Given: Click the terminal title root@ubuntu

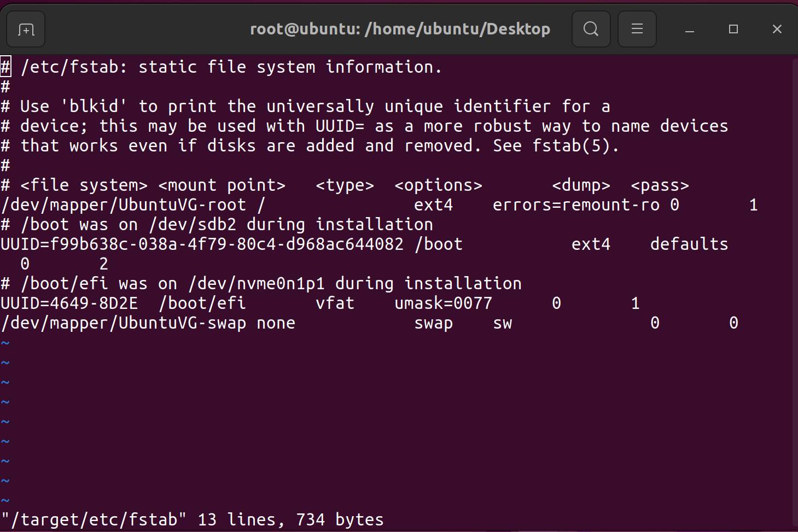Looking at the screenshot, I should pos(400,28).
